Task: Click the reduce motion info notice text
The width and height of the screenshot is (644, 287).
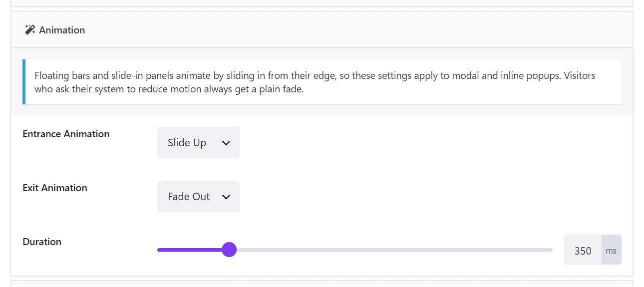Action: pos(315,82)
